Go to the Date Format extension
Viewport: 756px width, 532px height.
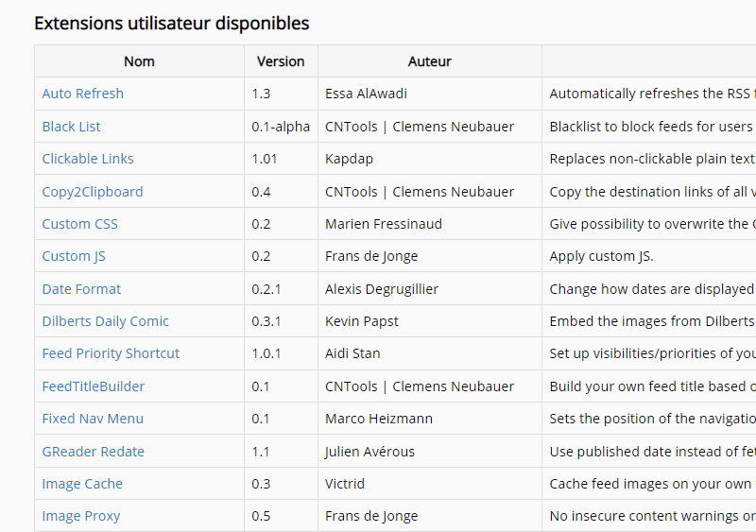click(x=81, y=289)
